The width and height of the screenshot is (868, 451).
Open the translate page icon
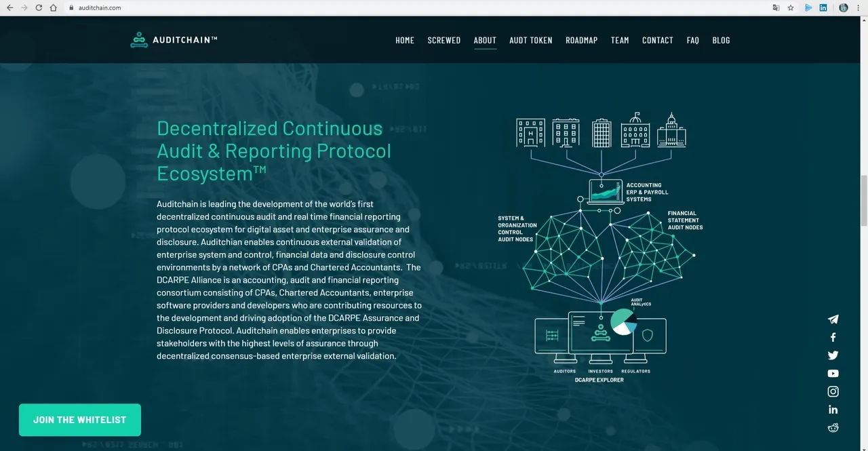click(x=776, y=7)
